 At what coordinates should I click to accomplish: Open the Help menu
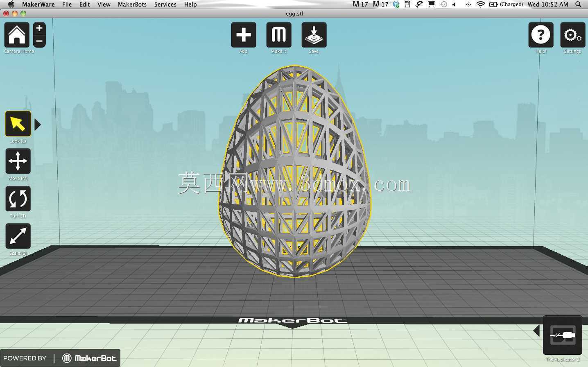coord(190,5)
